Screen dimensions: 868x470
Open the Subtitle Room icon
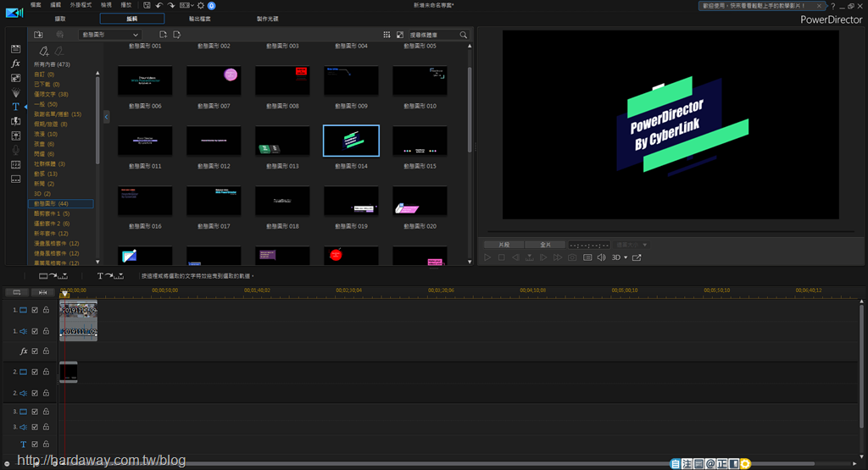(15, 179)
